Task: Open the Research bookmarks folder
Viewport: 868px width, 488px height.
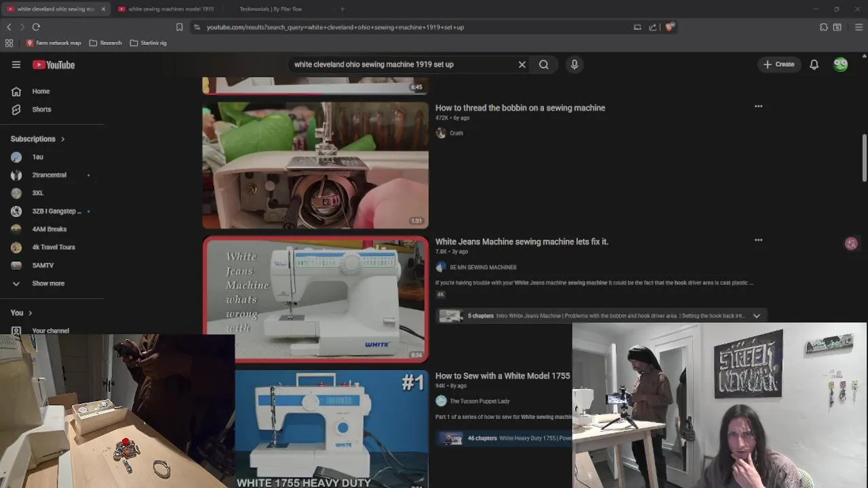Action: pyautogui.click(x=106, y=43)
